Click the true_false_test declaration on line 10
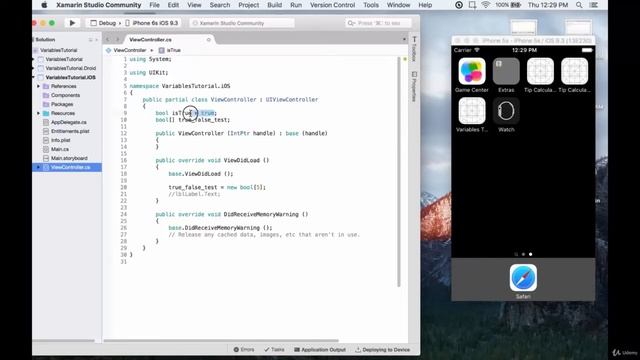The height and width of the screenshot is (360, 640). pos(204,120)
